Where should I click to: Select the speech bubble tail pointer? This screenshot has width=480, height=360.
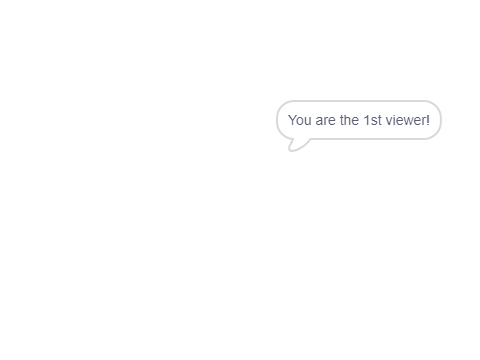[x=299, y=145]
